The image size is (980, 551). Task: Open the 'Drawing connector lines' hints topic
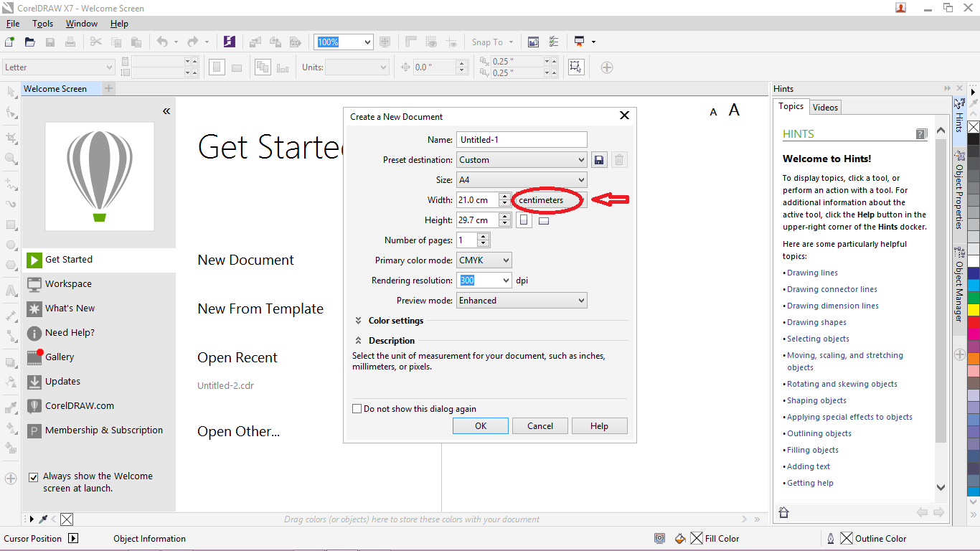pyautogui.click(x=831, y=288)
